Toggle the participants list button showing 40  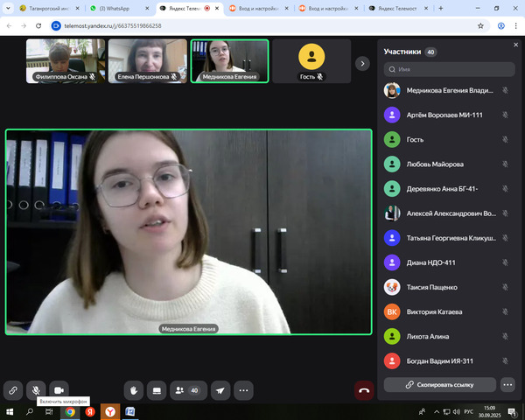tap(186, 390)
